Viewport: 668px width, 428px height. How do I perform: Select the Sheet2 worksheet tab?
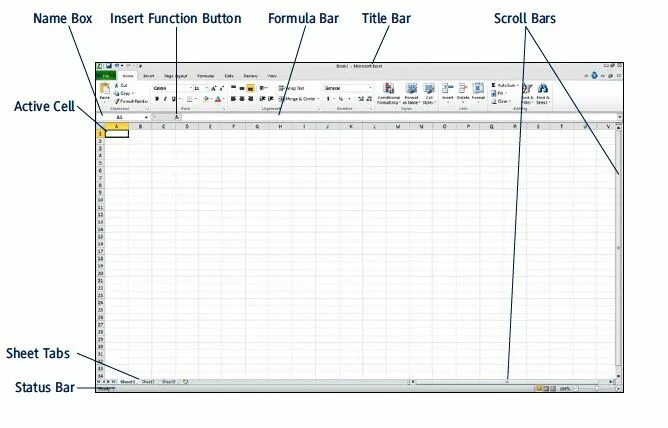pos(148,382)
